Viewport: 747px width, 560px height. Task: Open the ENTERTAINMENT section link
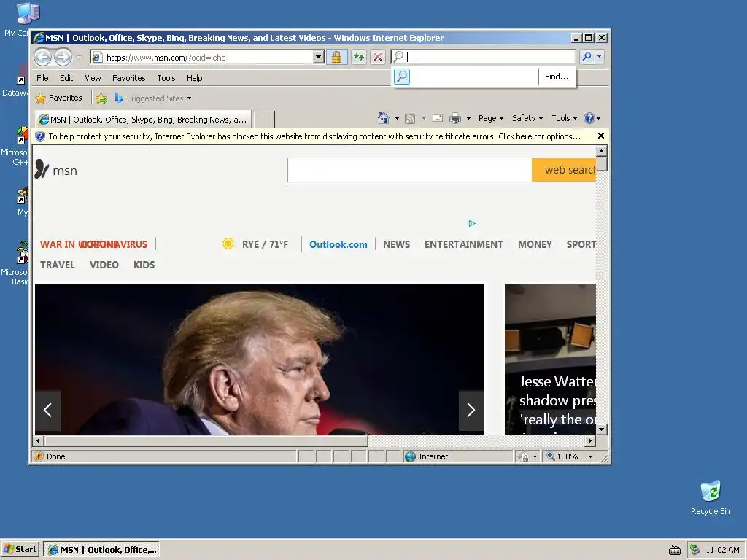point(463,244)
